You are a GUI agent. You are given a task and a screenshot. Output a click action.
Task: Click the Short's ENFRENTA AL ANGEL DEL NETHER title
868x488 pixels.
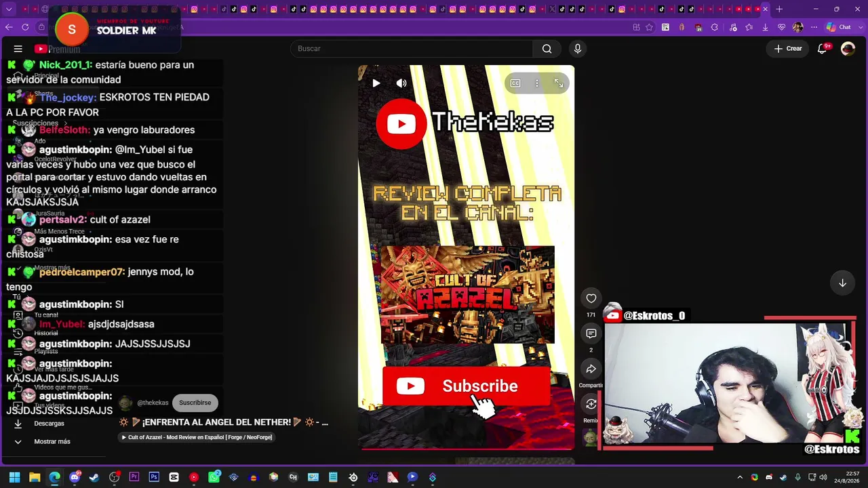click(x=224, y=422)
